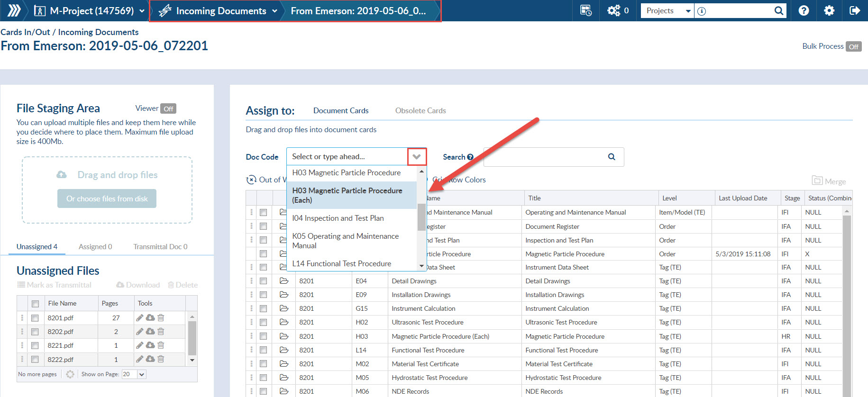
Task: Click Or choose files from disk button
Action: tap(107, 198)
